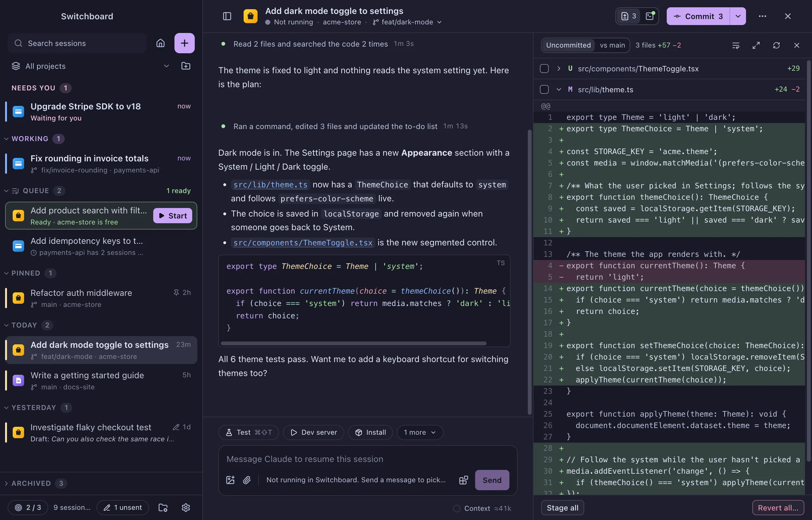Image resolution: width=812 pixels, height=520 pixels.
Task: Click the add image icon in composer
Action: point(230,480)
